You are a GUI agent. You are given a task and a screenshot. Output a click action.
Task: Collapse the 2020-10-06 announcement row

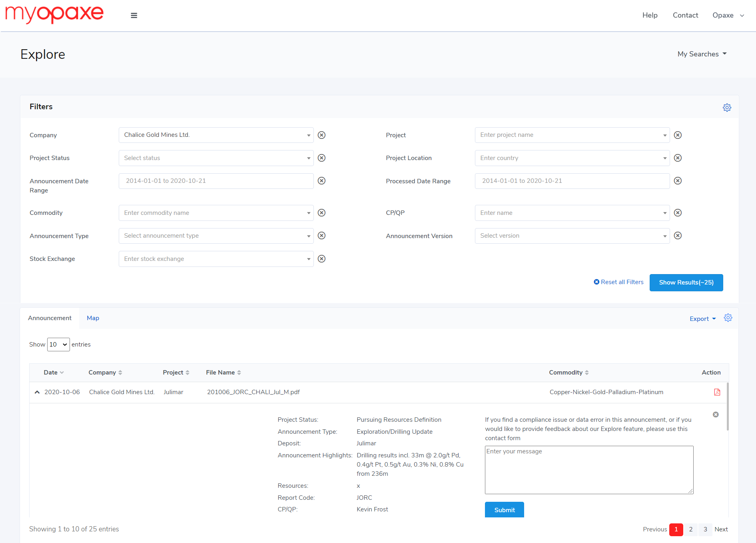click(x=37, y=392)
